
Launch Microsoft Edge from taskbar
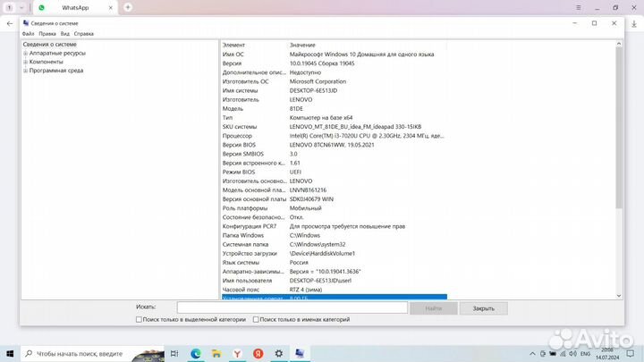(196, 353)
